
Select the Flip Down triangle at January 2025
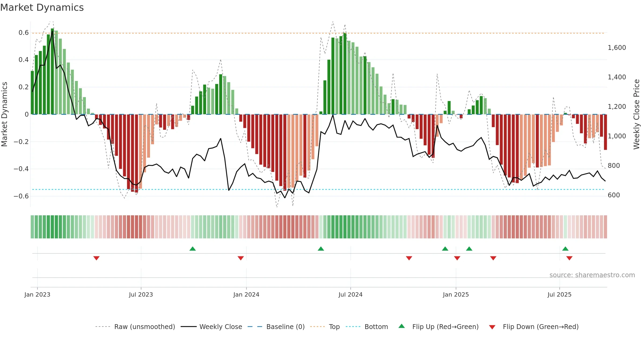[457, 258]
